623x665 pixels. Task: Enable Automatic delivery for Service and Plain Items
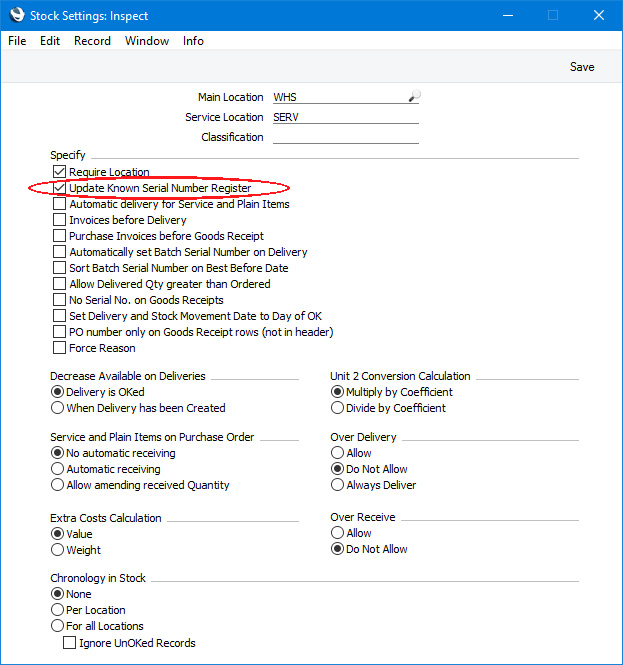59,204
